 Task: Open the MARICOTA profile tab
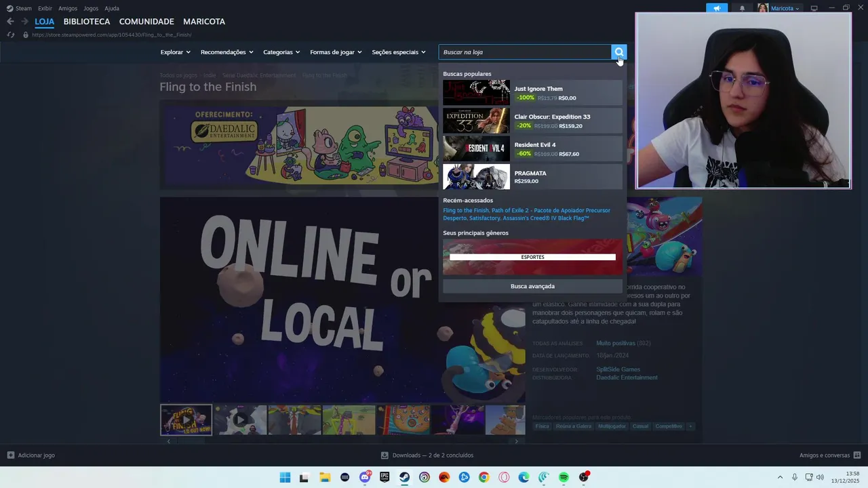point(204,22)
